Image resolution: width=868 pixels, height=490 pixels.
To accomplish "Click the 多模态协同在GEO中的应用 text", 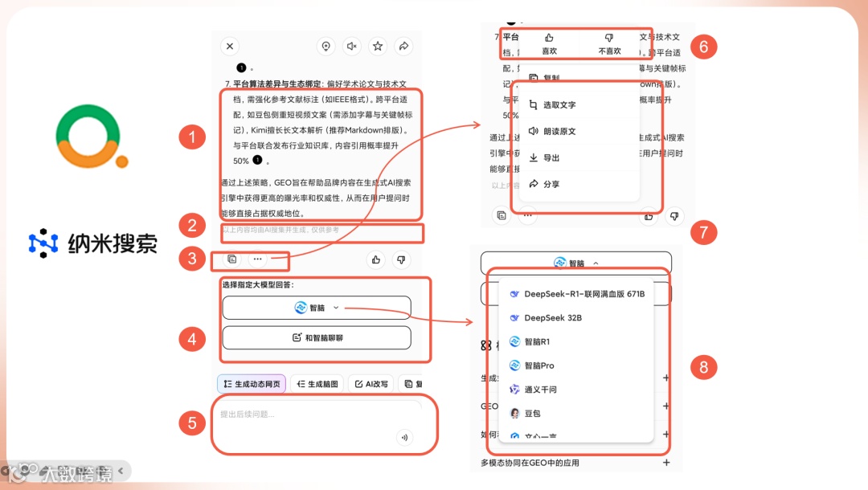I will [530, 463].
